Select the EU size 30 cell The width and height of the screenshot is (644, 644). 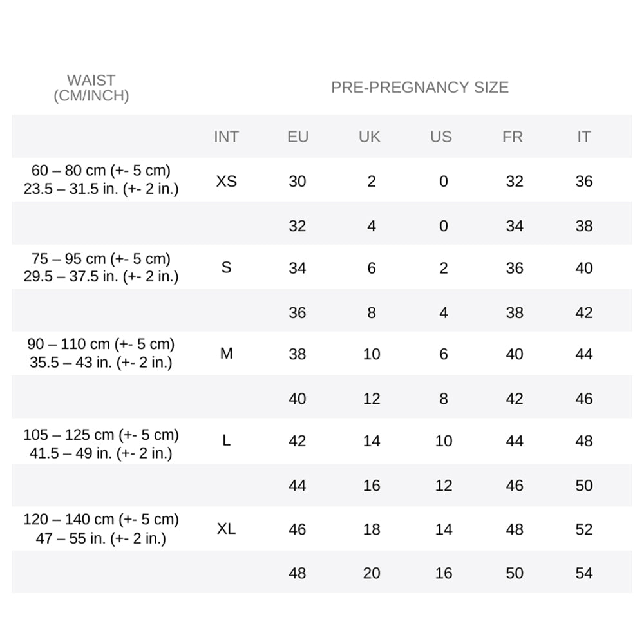298,181
